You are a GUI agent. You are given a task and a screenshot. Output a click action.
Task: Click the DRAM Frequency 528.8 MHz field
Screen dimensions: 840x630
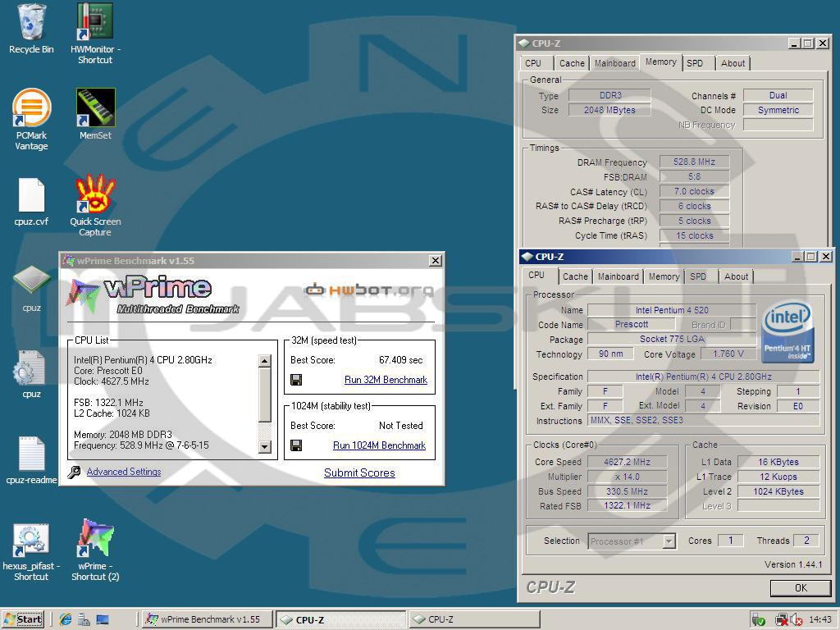point(694,162)
